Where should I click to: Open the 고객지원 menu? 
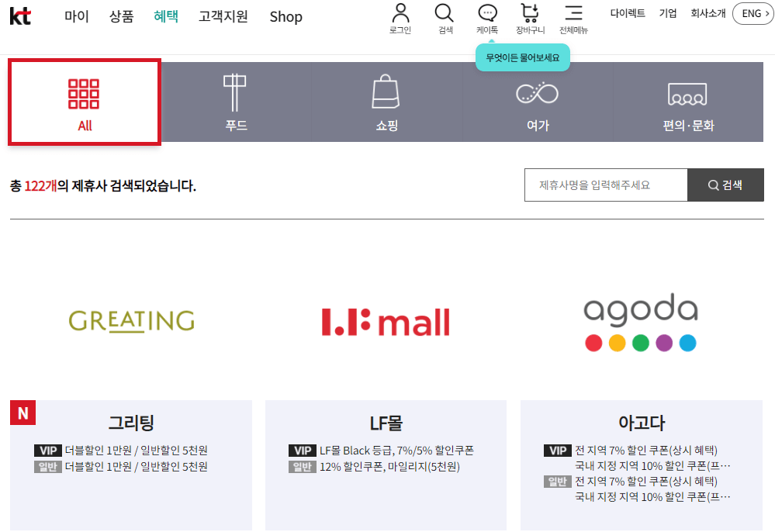tap(223, 16)
